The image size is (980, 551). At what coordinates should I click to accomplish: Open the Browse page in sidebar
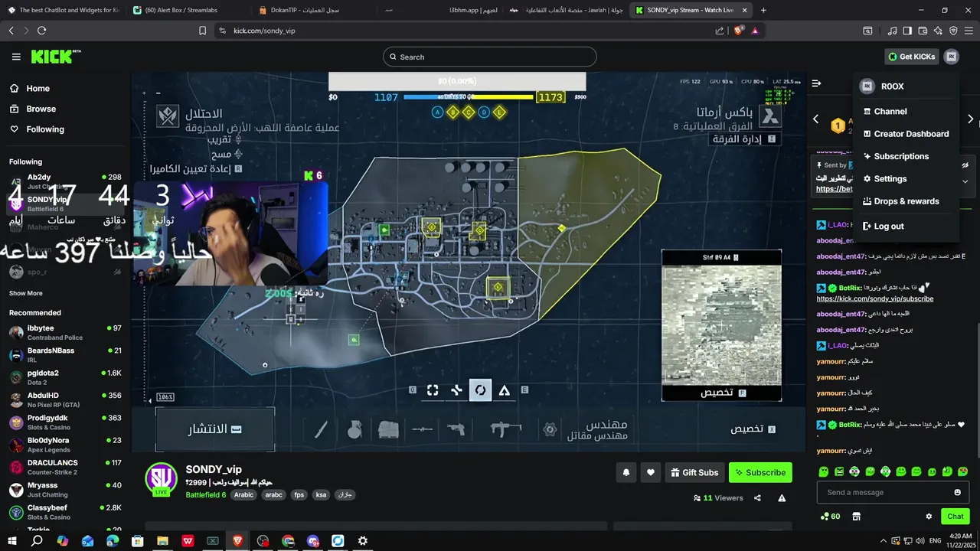41,109
